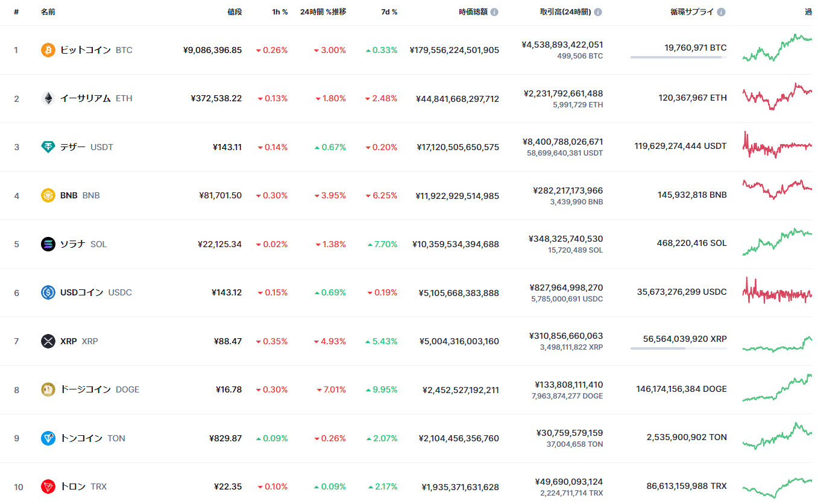Sort by the 1h % column header
818x504 pixels.
click(280, 12)
